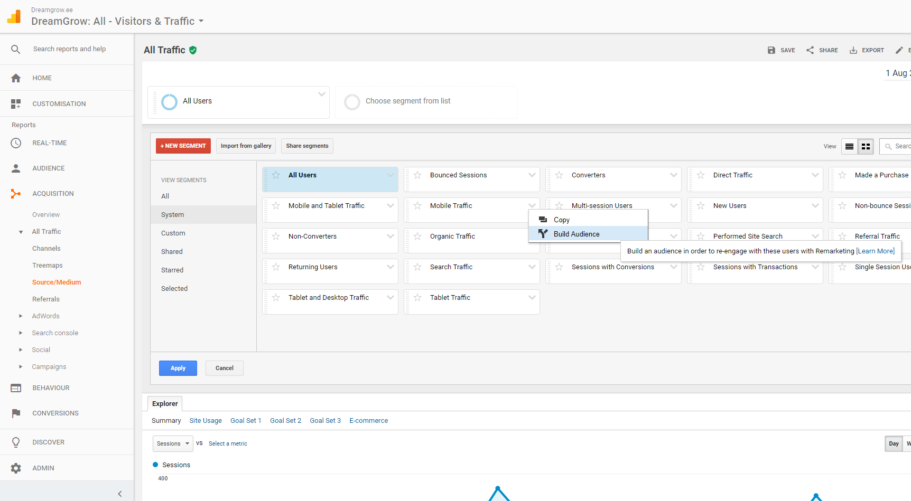Switch to the Goal Set 1 tab
This screenshot has height=501, width=911.
point(246,421)
